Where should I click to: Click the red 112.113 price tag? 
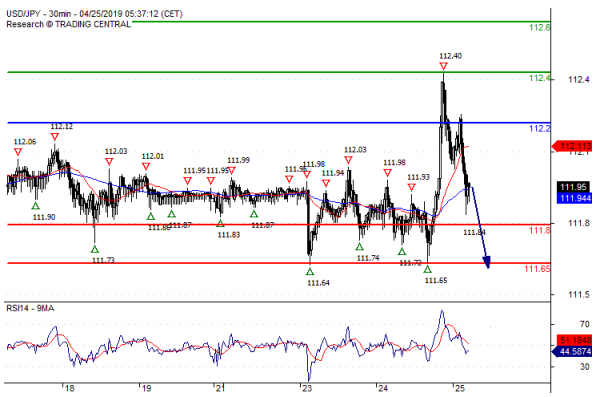(x=572, y=146)
